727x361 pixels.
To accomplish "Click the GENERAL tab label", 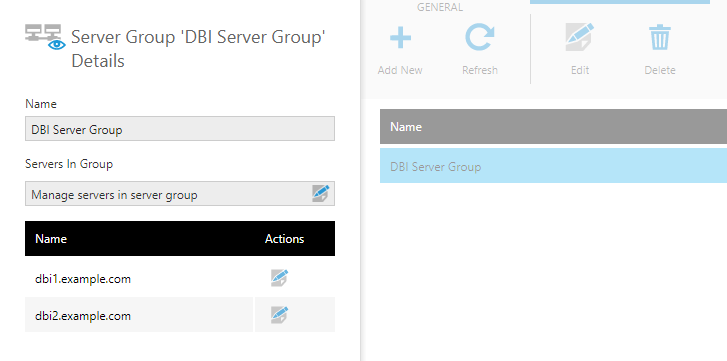I will pos(440,7).
